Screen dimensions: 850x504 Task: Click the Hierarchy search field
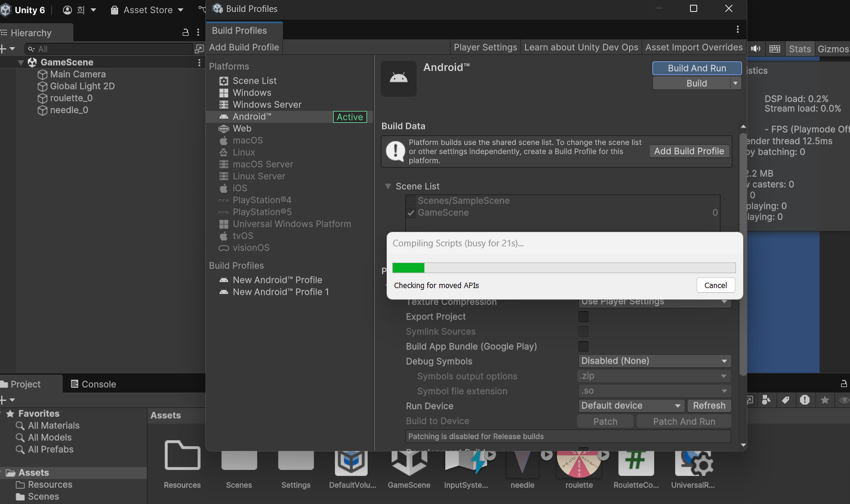109,49
